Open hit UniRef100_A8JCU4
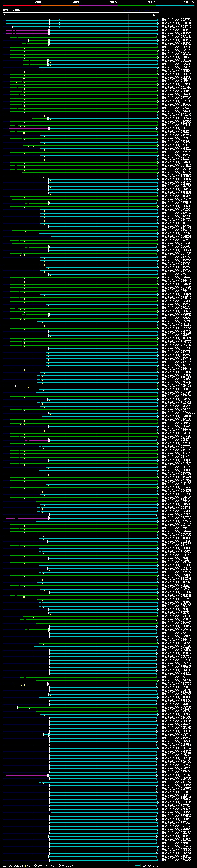The height and width of the screenshot is (868, 197). tap(176, 23)
